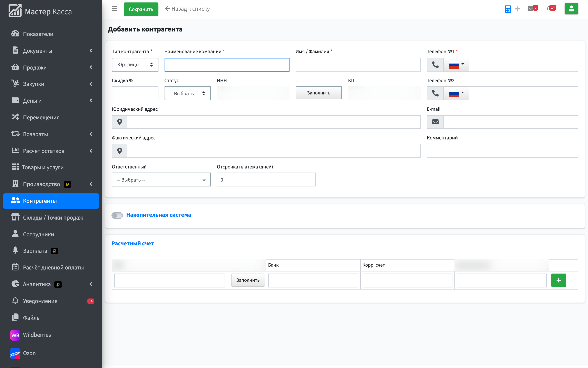Expand the Документы sidebar menu
Screen dimensions: 588x368
51,51
